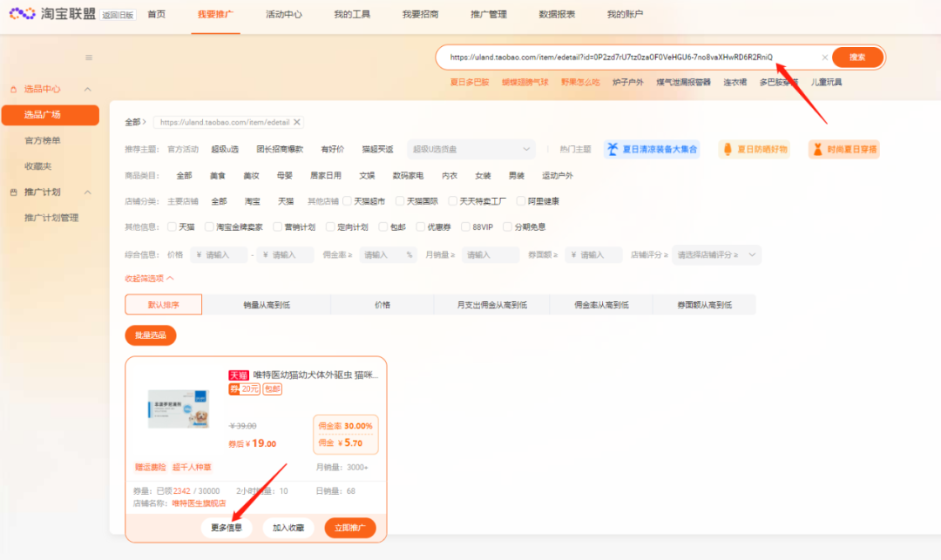Select 默认排序 sort tab
This screenshot has height=560, width=941.
tap(163, 305)
